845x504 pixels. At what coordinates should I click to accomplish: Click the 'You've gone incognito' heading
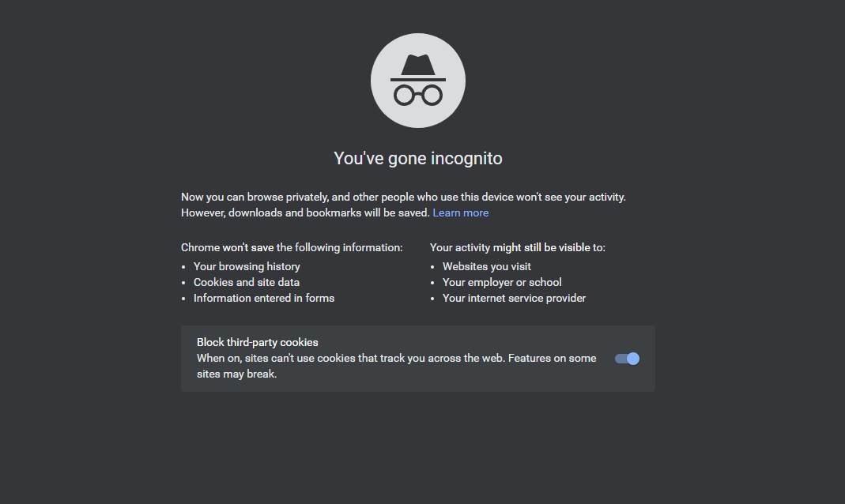tap(417, 158)
